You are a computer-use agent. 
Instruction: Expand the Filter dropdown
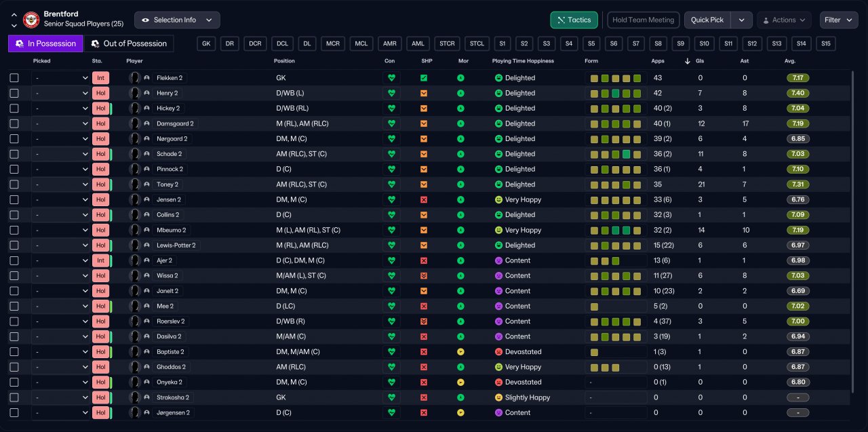pyautogui.click(x=838, y=20)
